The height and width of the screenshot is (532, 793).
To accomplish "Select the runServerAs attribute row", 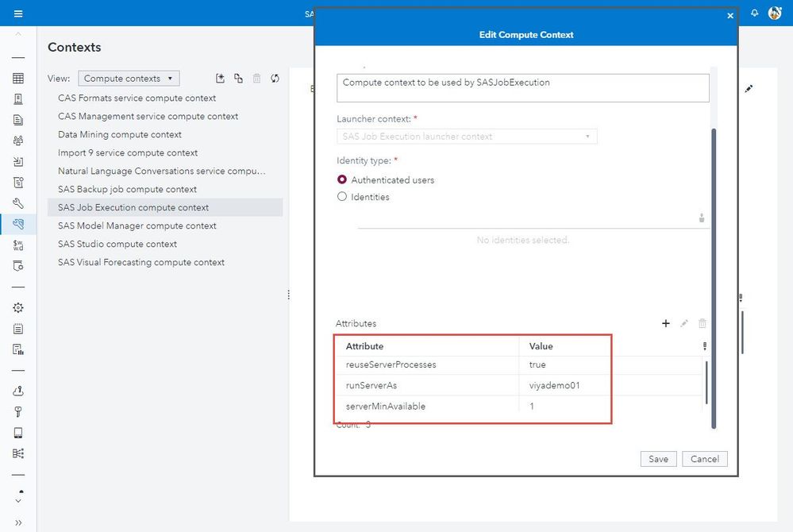I will (x=519, y=385).
